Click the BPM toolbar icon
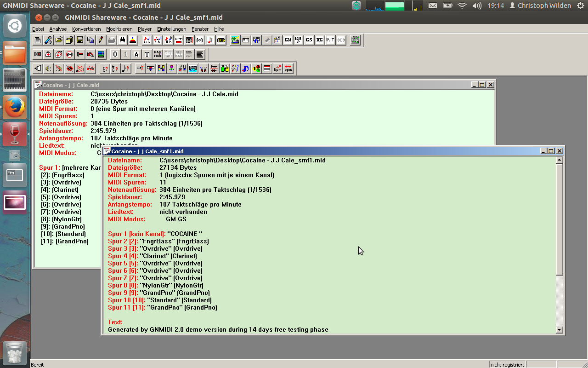Viewport: 588px width, 368px height. pos(179,40)
